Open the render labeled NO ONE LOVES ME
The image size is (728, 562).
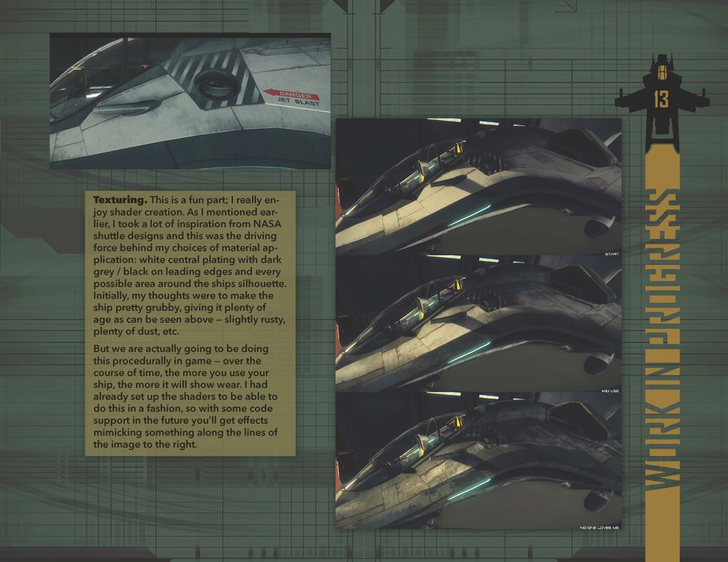point(478,461)
